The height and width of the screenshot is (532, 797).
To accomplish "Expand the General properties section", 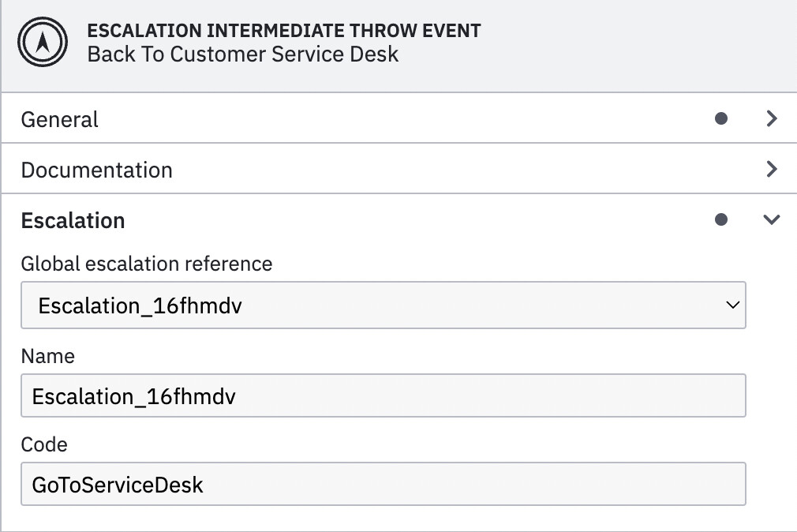I will pos(772,118).
